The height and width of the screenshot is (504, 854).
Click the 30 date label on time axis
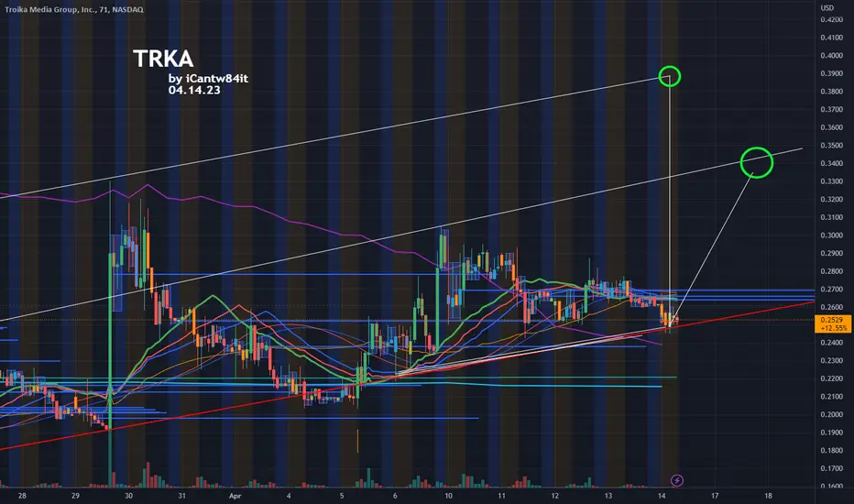pos(128,496)
